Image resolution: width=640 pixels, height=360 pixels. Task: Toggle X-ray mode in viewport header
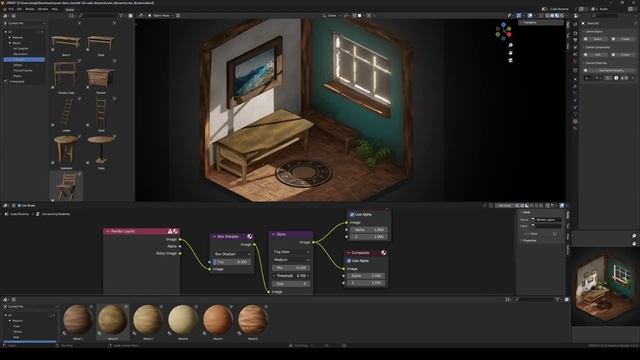(x=542, y=16)
